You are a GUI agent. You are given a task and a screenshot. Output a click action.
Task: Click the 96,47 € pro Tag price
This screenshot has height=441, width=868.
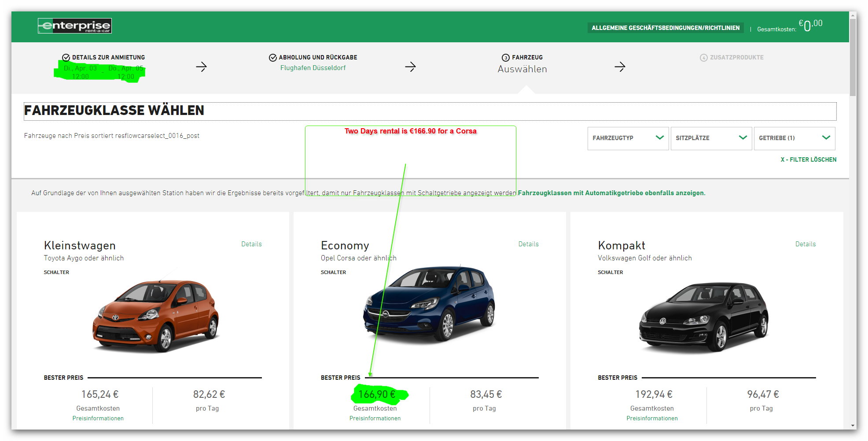(763, 394)
